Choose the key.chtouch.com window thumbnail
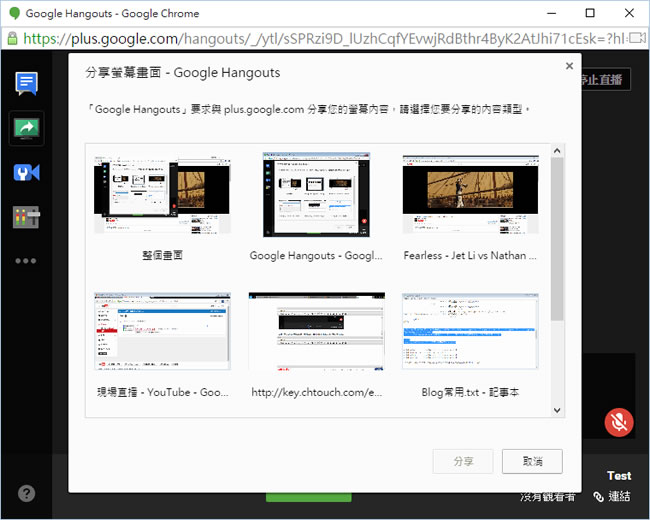Screen dimensions: 650x520 (316, 335)
